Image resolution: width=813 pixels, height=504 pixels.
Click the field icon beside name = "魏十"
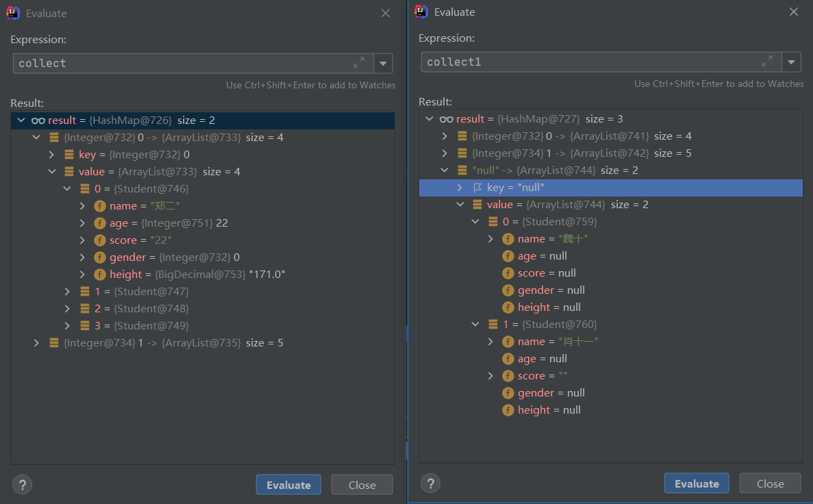click(x=508, y=239)
